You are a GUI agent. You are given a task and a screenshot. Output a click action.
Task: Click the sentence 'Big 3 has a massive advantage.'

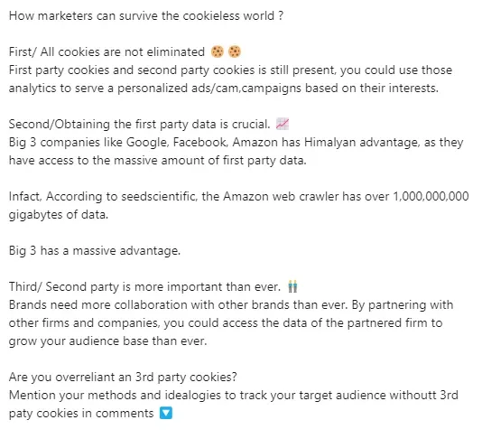point(95,251)
